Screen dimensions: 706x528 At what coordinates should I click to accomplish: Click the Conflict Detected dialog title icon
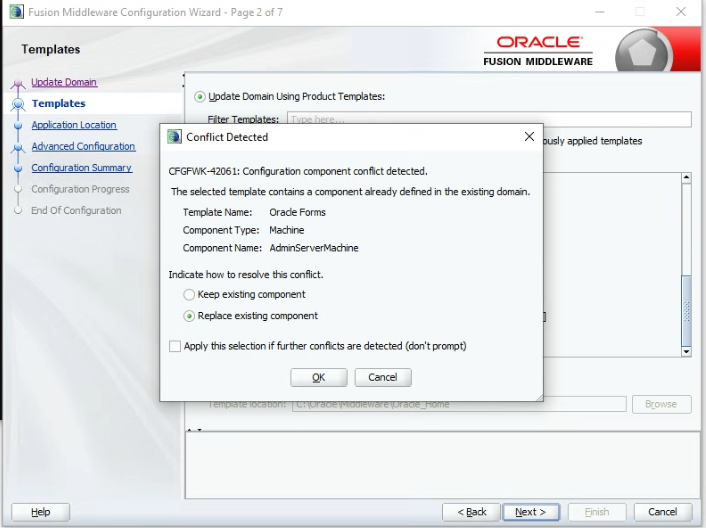[x=174, y=136]
